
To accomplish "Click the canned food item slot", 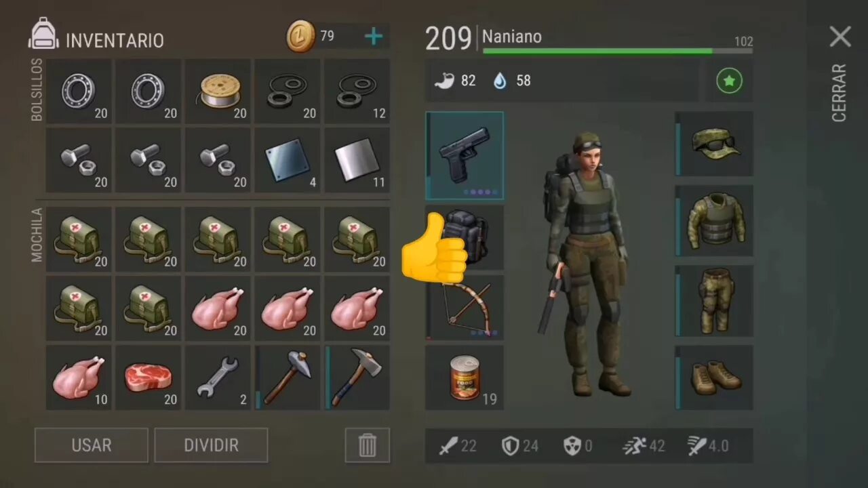I will click(x=465, y=378).
